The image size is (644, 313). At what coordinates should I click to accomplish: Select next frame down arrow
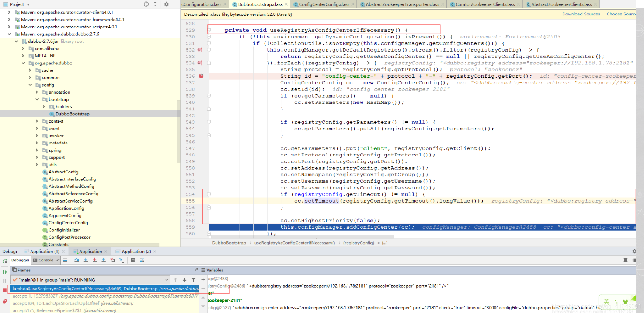[184, 280]
